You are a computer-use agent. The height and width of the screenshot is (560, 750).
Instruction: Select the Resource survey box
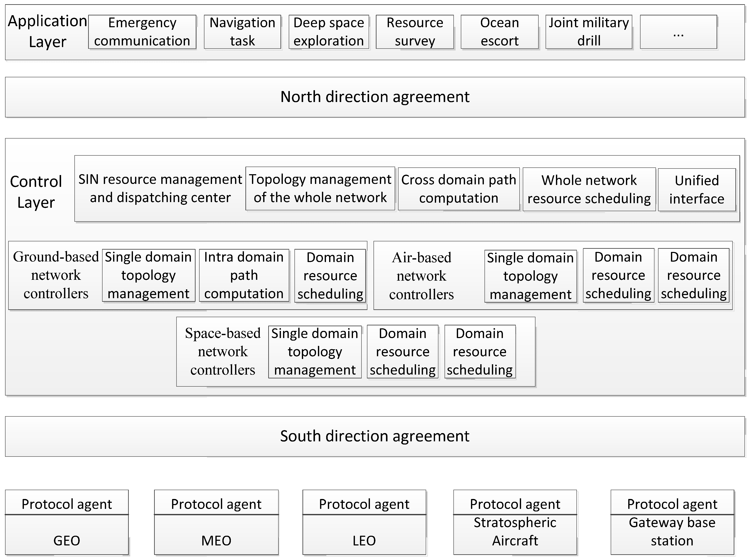[x=415, y=32]
